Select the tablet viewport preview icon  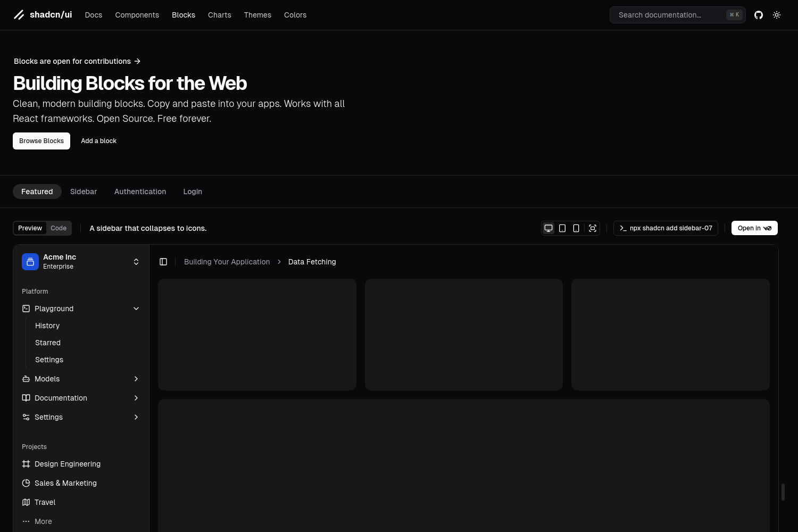click(562, 228)
